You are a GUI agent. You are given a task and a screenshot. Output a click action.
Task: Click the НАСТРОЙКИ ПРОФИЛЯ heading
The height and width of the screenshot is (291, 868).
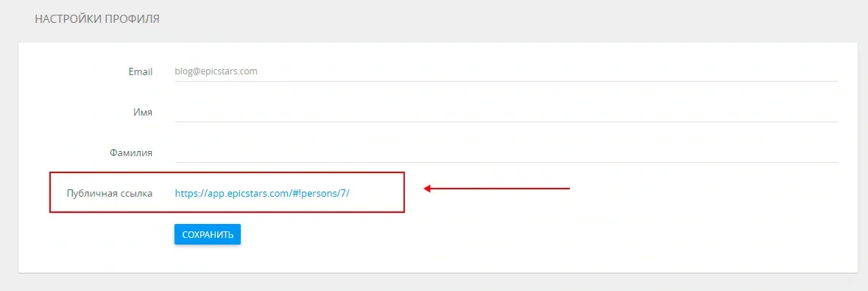coord(97,19)
